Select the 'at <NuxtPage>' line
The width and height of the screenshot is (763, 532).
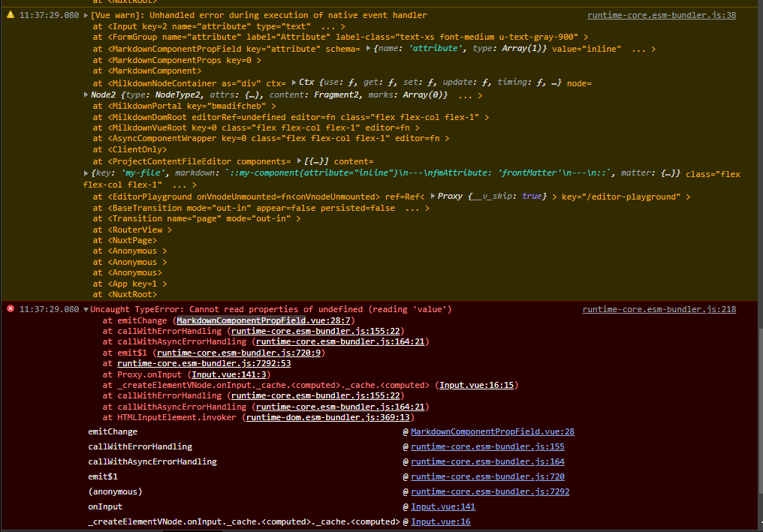pos(125,240)
